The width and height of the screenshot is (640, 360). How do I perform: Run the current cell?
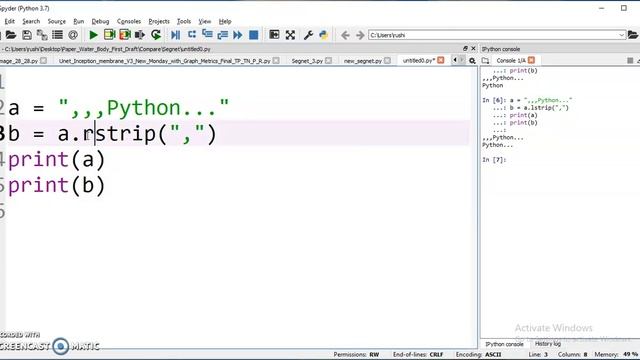click(x=109, y=35)
